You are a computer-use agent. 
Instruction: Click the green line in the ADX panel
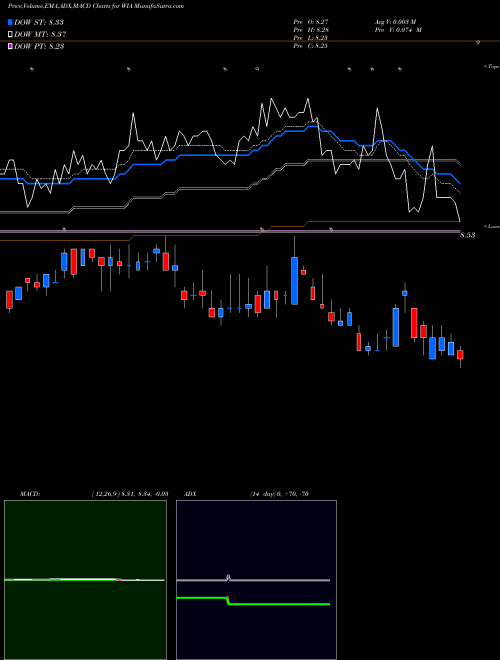coord(253,601)
